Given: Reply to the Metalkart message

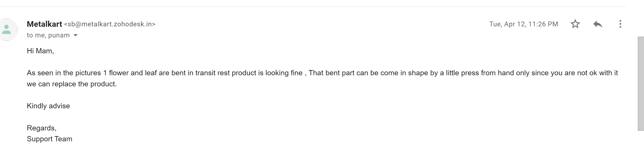Looking at the screenshot, I should tap(598, 24).
